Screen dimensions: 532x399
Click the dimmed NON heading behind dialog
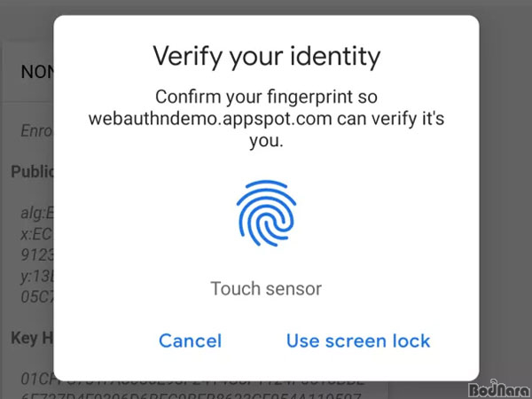[x=37, y=72]
